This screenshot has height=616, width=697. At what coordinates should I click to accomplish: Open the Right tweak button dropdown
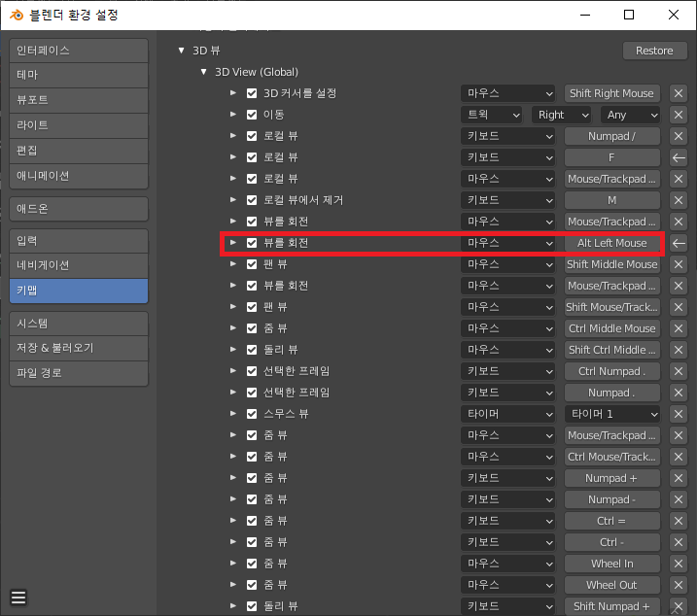pos(562,115)
